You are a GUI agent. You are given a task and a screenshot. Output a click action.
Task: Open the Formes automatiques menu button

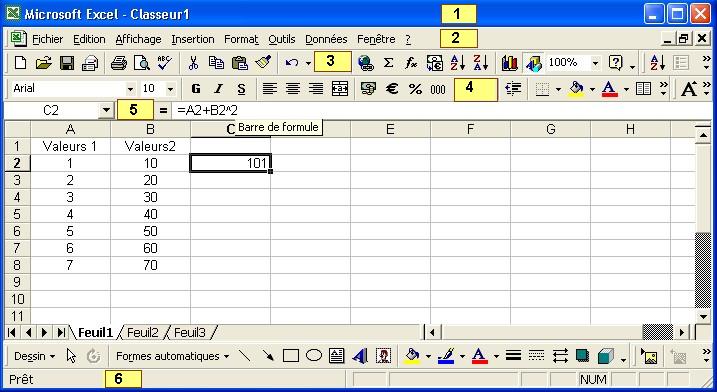click(x=172, y=356)
